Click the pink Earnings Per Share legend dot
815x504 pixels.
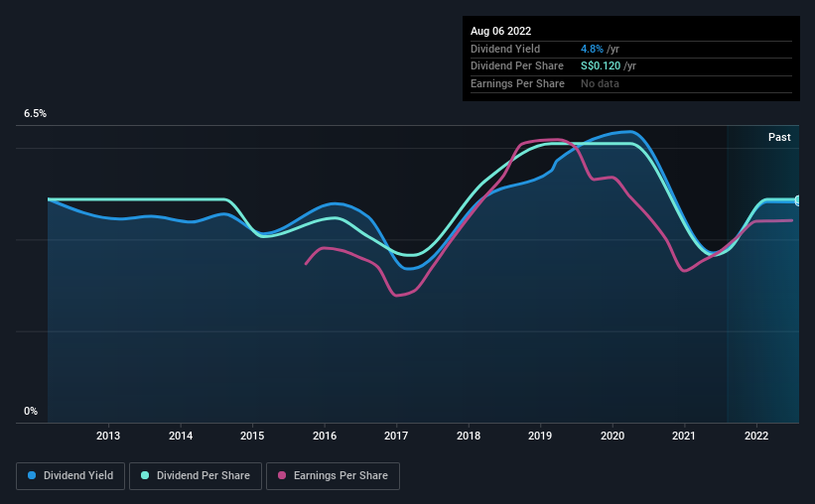point(282,475)
